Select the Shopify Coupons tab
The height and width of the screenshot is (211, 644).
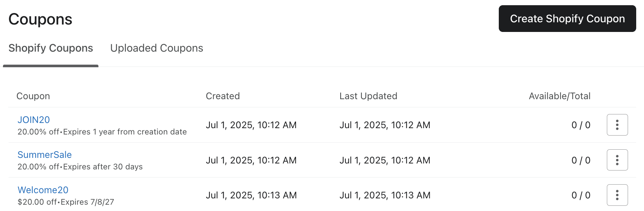[51, 48]
